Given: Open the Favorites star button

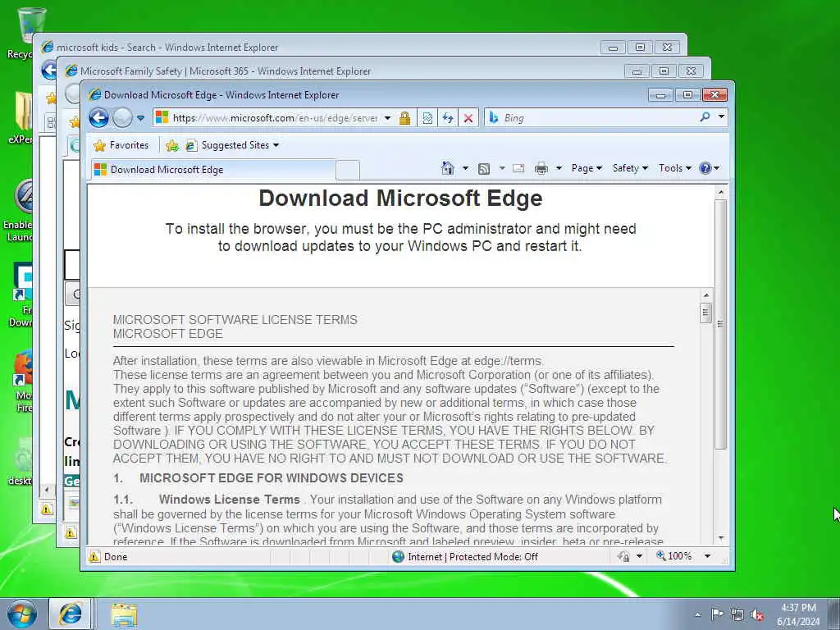Looking at the screenshot, I should (x=121, y=145).
